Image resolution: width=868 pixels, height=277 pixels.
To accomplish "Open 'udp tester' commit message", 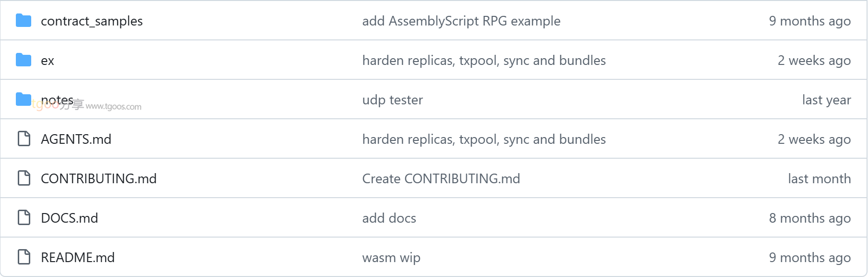I will [392, 100].
